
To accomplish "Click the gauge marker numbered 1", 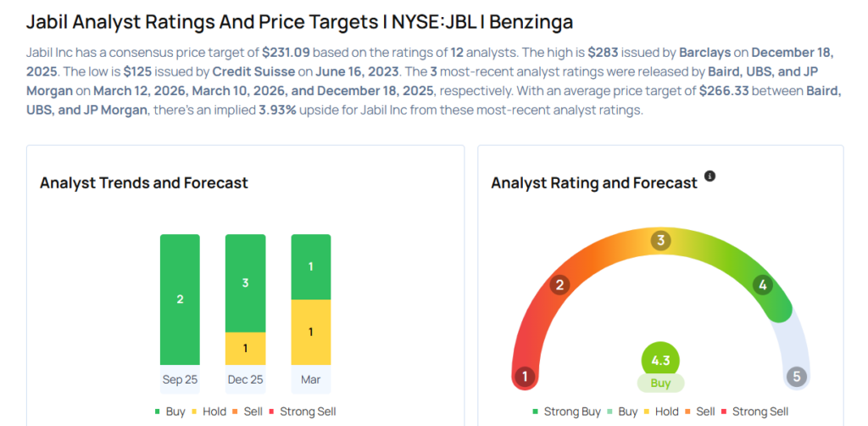I will 525,376.
